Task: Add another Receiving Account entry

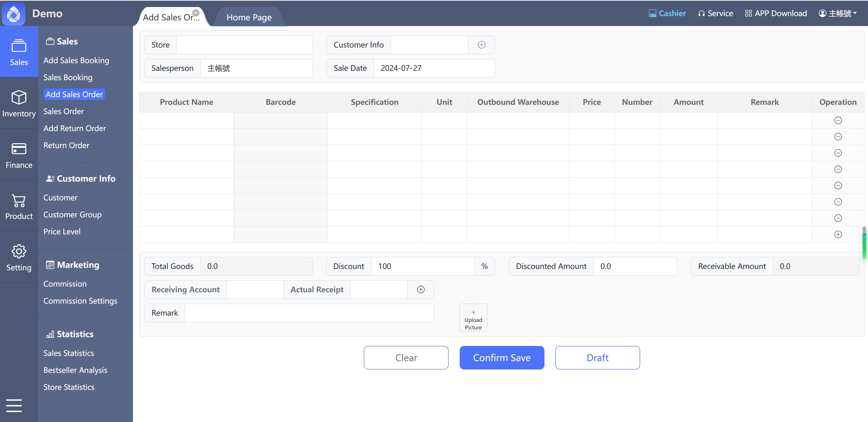Action: (x=421, y=289)
